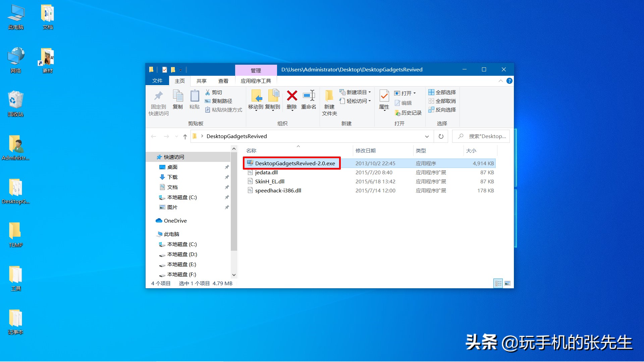Click Select all (全部选择)
Viewport: 644px width, 362px height.
point(442,92)
